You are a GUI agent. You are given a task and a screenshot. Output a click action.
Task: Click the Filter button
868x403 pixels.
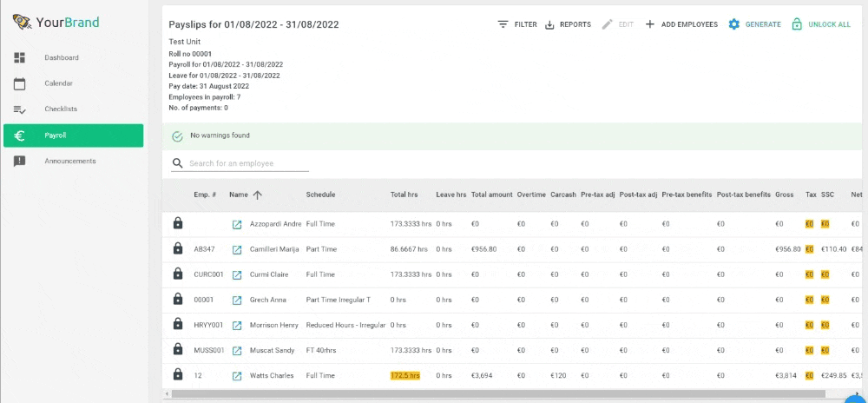tap(517, 24)
